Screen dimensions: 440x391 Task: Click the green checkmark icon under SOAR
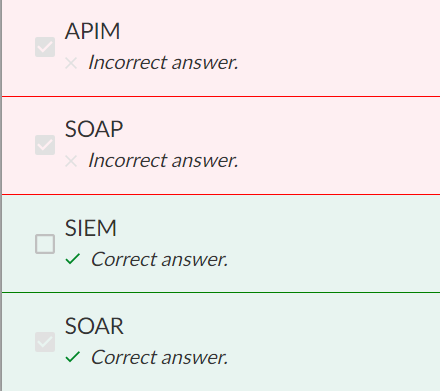(73, 357)
